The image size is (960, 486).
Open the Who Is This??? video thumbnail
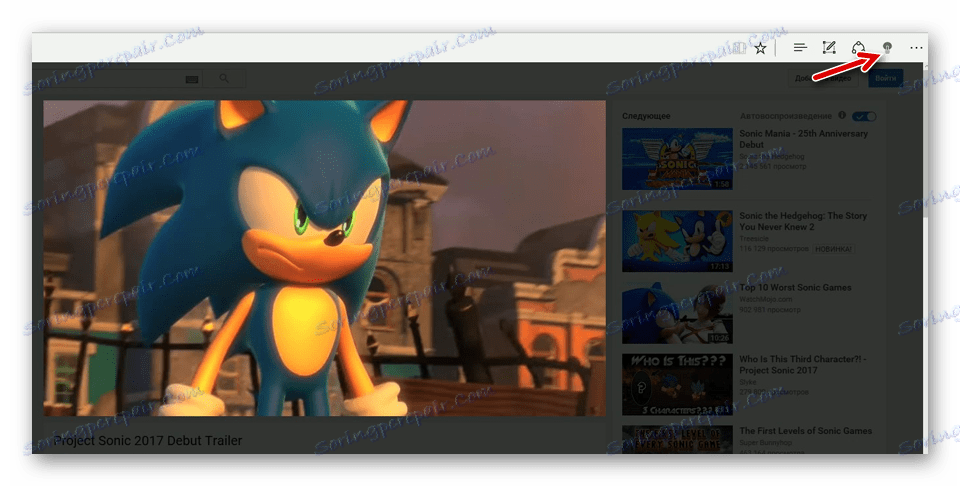click(x=677, y=384)
